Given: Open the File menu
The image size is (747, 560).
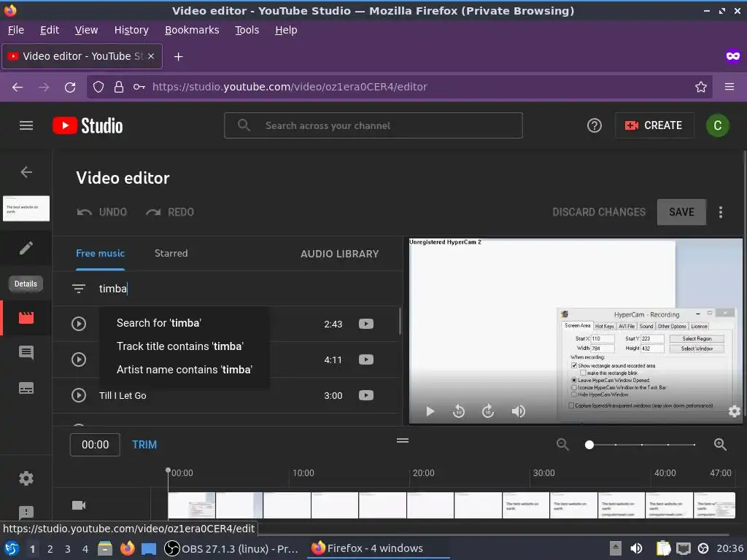Looking at the screenshot, I should tap(16, 30).
